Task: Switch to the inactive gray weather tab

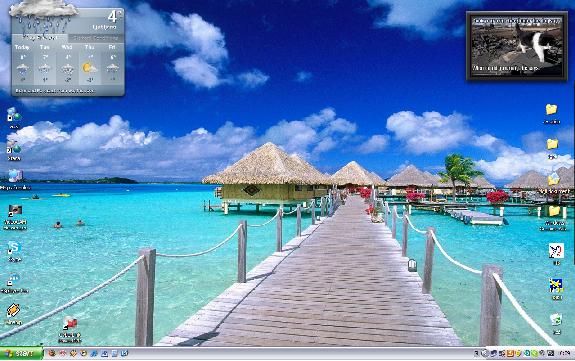Action: tap(95, 37)
